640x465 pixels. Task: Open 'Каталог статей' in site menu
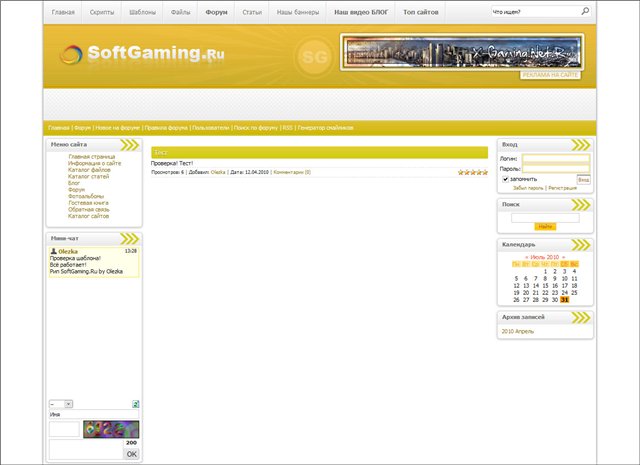point(89,176)
